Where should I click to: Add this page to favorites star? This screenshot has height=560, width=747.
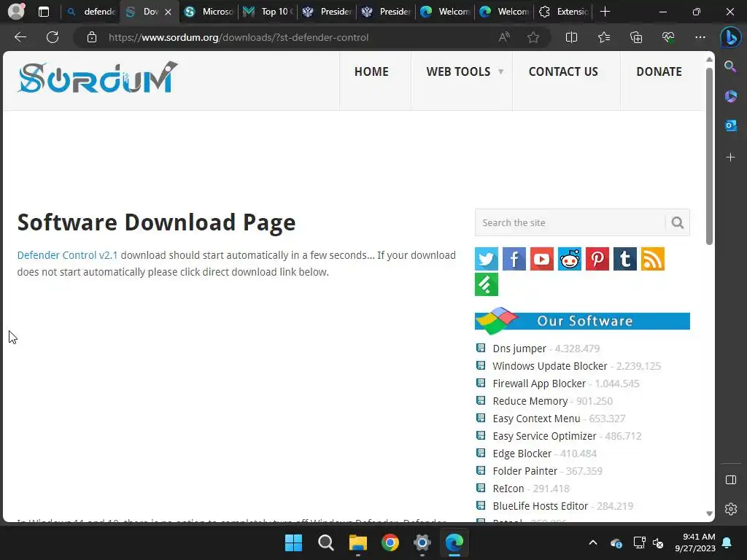click(x=533, y=37)
